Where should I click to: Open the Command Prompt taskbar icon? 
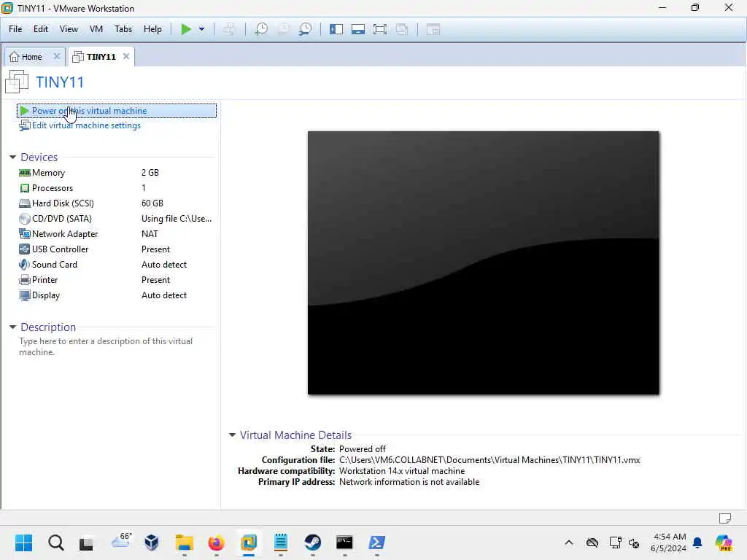coord(344,542)
